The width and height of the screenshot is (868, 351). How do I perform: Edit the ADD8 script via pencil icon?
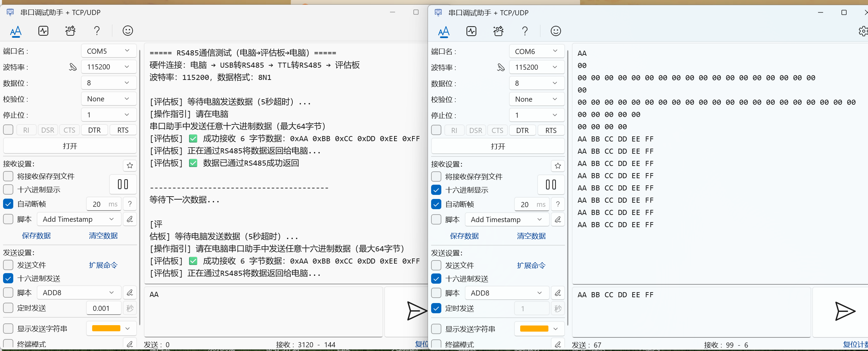[130, 292]
